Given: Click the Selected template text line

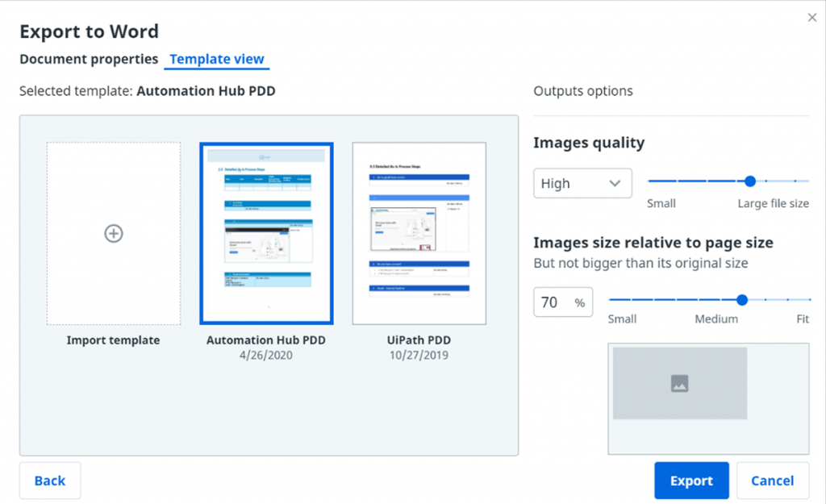Looking at the screenshot, I should 148,91.
